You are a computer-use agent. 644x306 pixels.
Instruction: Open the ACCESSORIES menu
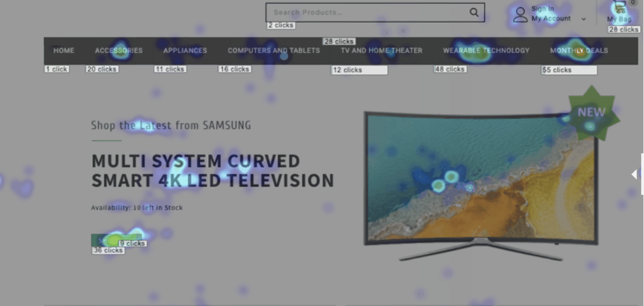[x=118, y=51]
